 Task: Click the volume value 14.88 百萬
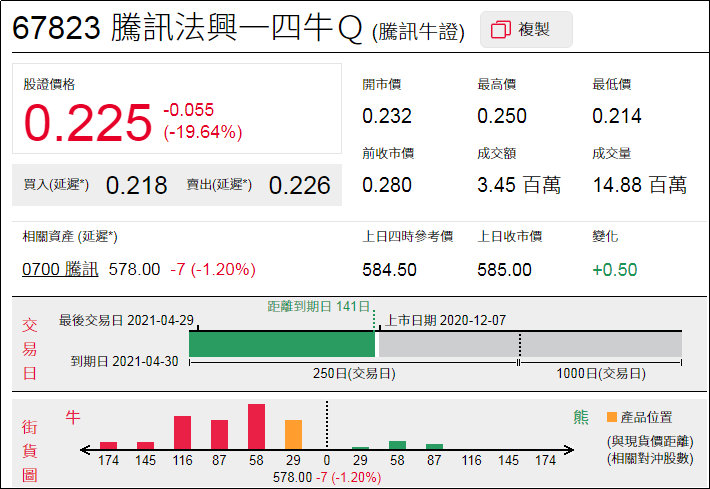(640, 185)
